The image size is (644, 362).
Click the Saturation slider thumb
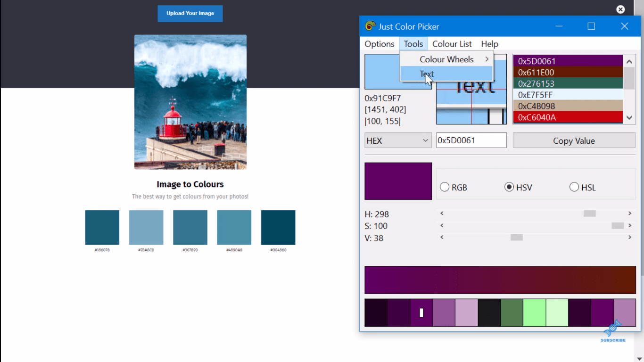(x=618, y=226)
